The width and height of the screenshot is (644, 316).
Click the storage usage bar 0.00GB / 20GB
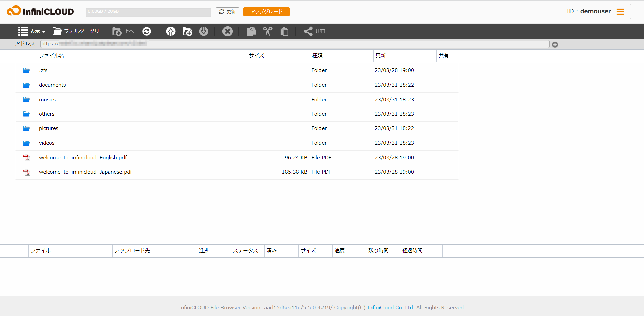point(148,12)
